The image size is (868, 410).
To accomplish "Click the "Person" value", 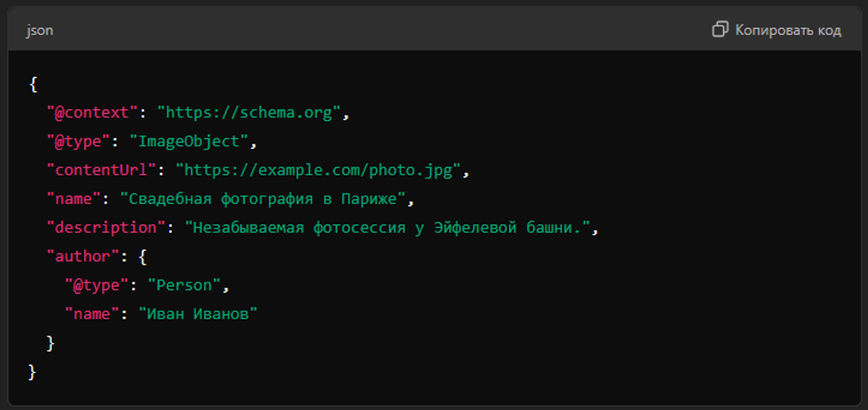I will (184, 285).
